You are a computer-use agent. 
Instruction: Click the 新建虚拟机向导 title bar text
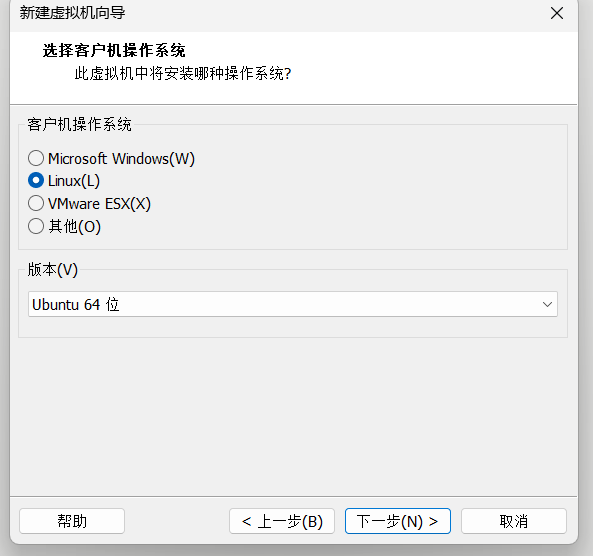pos(72,13)
